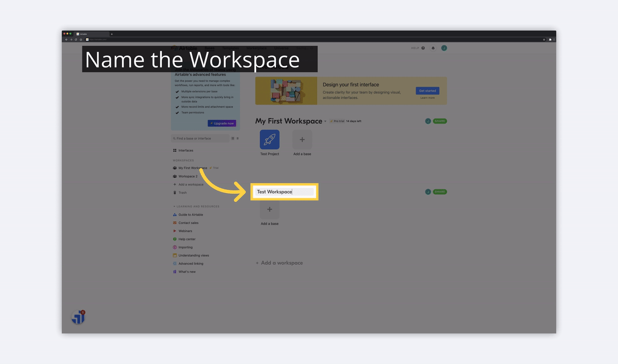Open the Learn more link
The width and height of the screenshot is (618, 364).
pyautogui.click(x=427, y=98)
